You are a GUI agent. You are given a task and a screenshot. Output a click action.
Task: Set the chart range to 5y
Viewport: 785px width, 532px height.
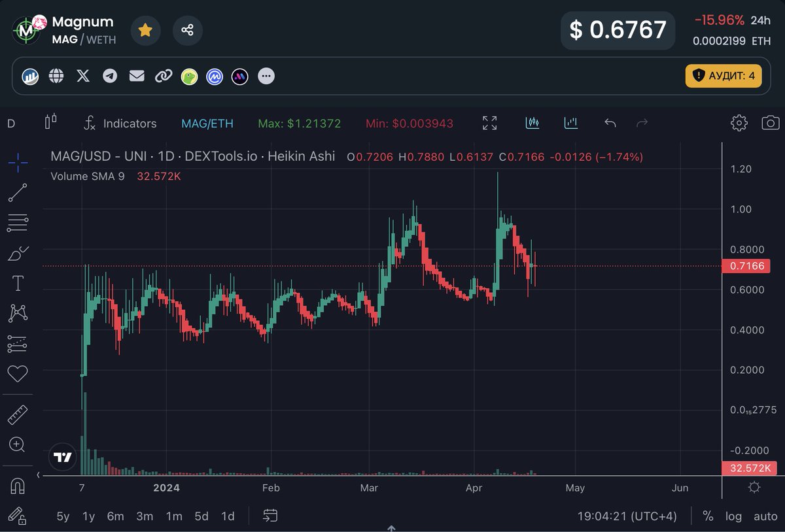click(63, 516)
